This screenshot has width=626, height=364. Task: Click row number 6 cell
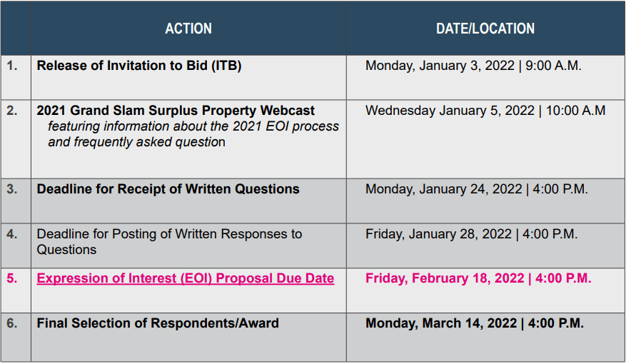[12, 323]
